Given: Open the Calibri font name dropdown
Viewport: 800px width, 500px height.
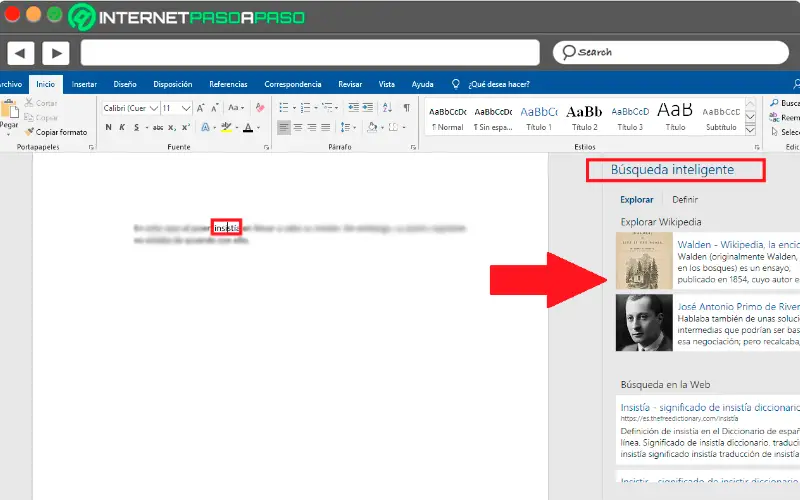Looking at the screenshot, I should click(x=154, y=108).
